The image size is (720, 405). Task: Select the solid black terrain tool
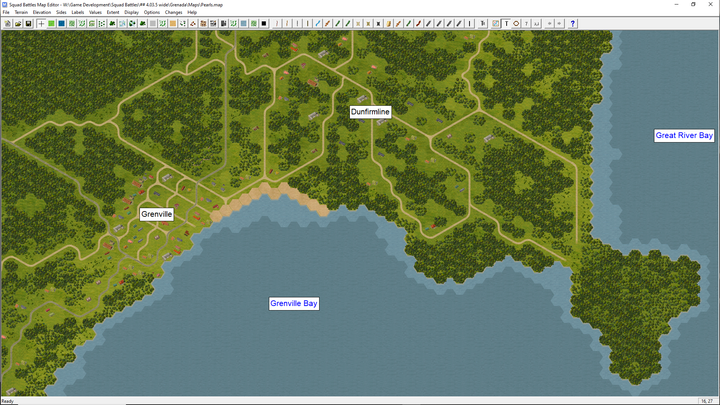pyautogui.click(x=264, y=23)
